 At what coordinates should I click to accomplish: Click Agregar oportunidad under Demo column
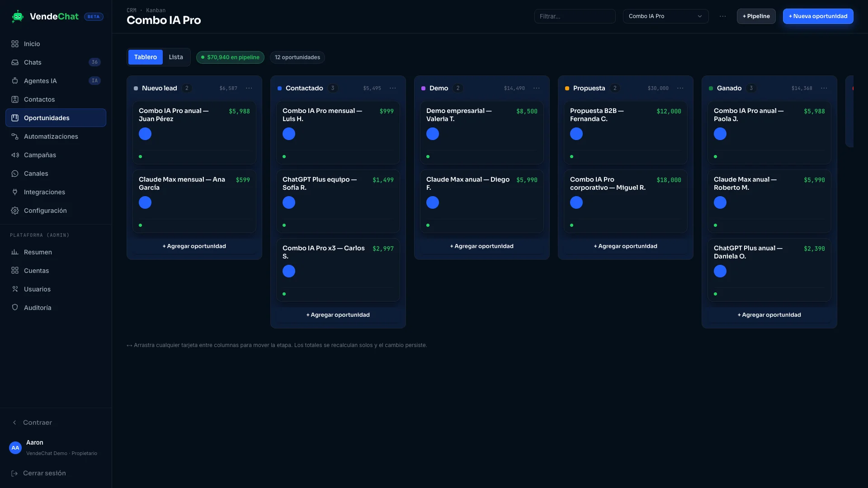(x=482, y=246)
